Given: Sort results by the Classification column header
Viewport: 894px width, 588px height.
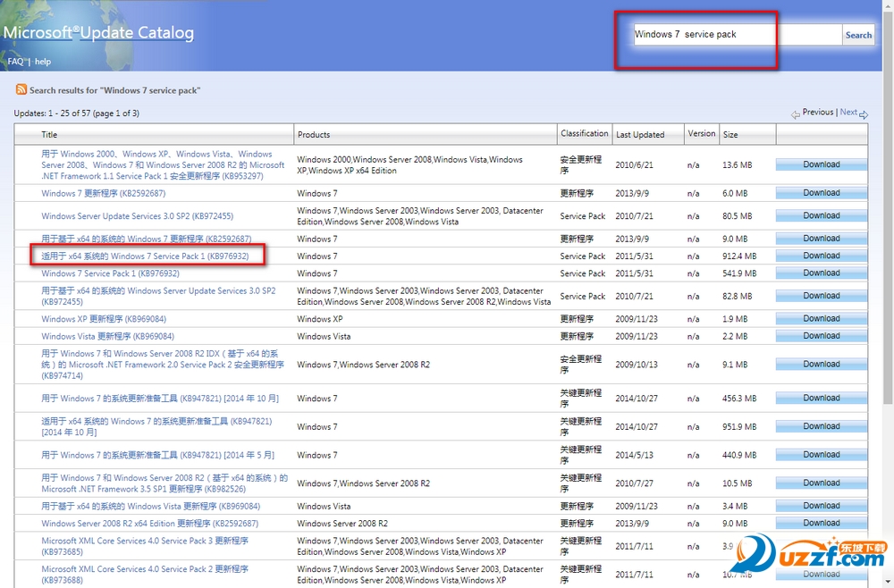Looking at the screenshot, I should [585, 133].
